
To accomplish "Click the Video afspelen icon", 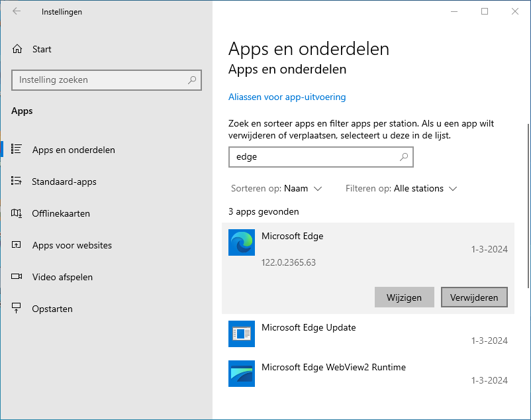I will pyautogui.click(x=17, y=277).
